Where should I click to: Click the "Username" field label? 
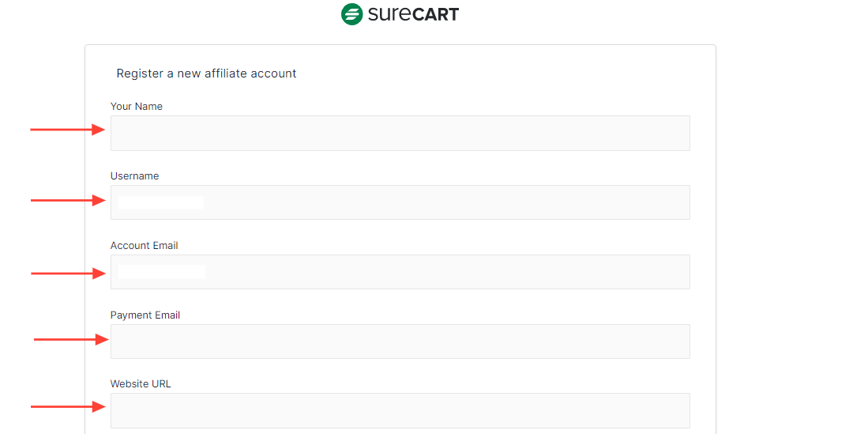pos(134,176)
